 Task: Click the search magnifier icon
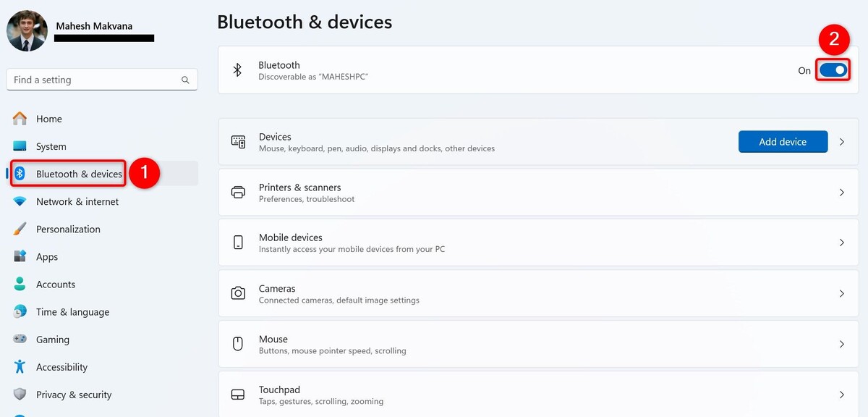[x=185, y=80]
